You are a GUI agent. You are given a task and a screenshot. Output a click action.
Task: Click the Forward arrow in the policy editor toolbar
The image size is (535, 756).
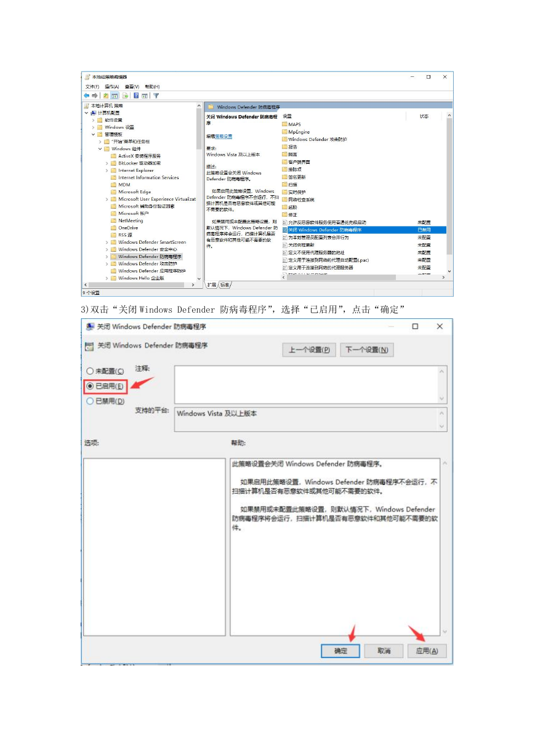coord(95,95)
